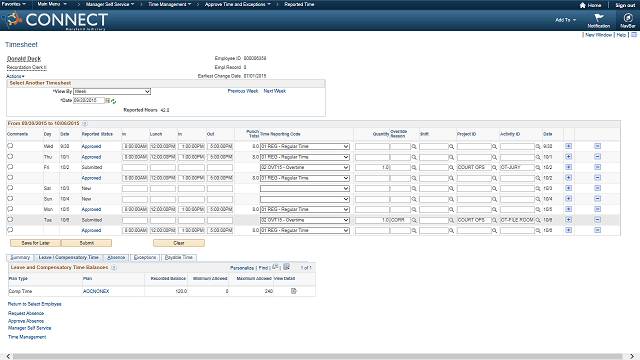Click the Home icon in top bar
This screenshot has width=640, height=360.
tap(582, 5)
